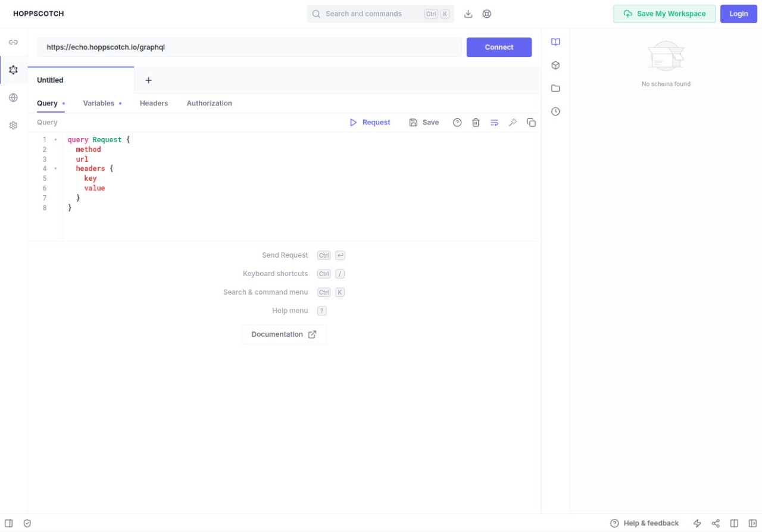The width and height of the screenshot is (762, 532).
Task: Collapse the query Request fold arrow
Action: click(x=56, y=140)
